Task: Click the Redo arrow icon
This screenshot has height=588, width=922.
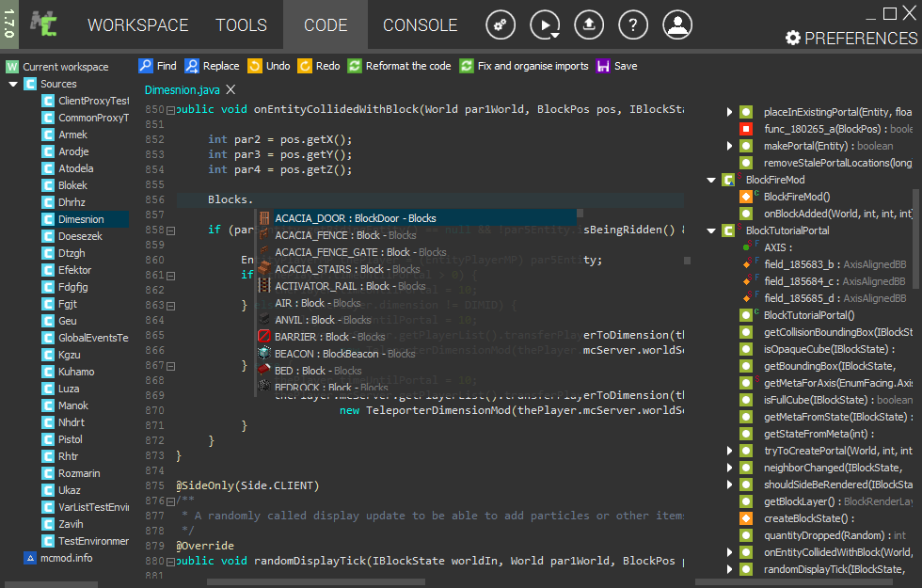Action: (x=305, y=66)
